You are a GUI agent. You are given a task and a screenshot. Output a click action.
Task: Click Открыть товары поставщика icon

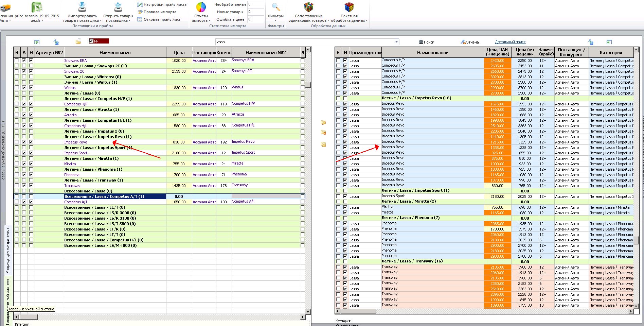pos(118,7)
